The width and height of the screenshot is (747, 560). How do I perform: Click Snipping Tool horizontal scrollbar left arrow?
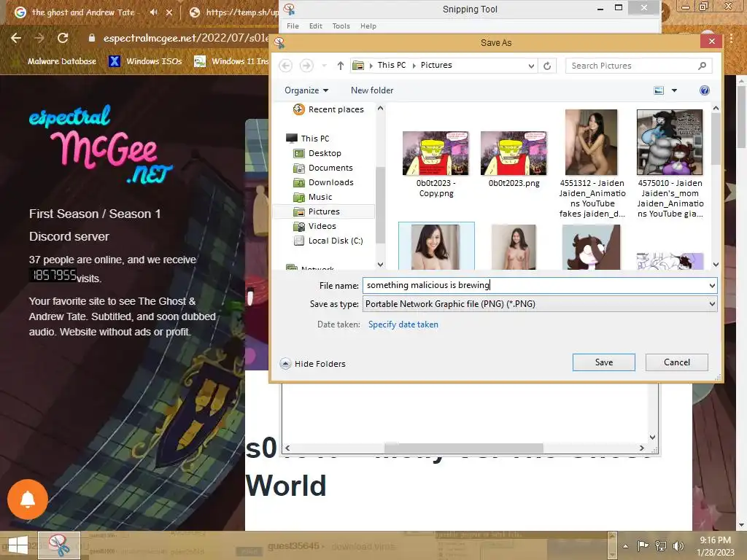tap(287, 448)
